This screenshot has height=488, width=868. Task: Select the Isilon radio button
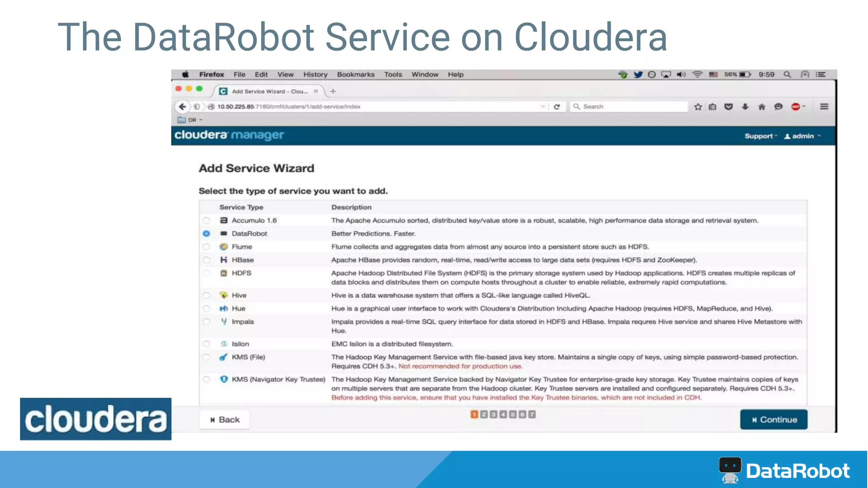(206, 344)
